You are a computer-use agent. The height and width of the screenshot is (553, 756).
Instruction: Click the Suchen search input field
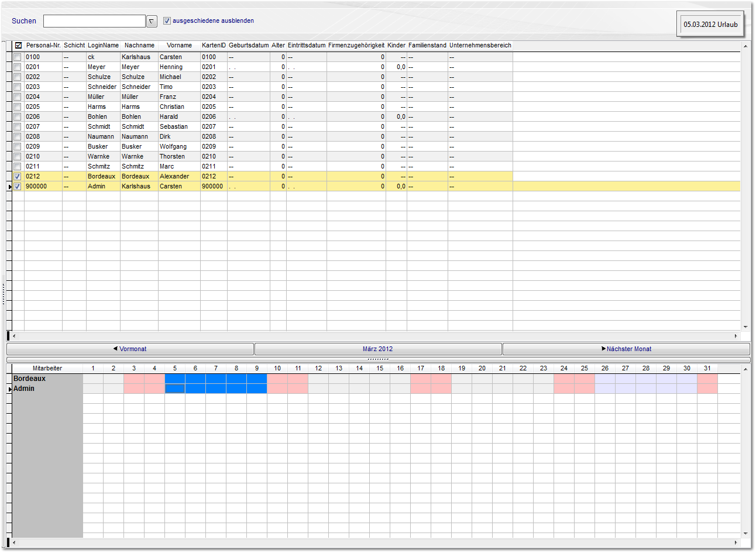click(x=94, y=21)
